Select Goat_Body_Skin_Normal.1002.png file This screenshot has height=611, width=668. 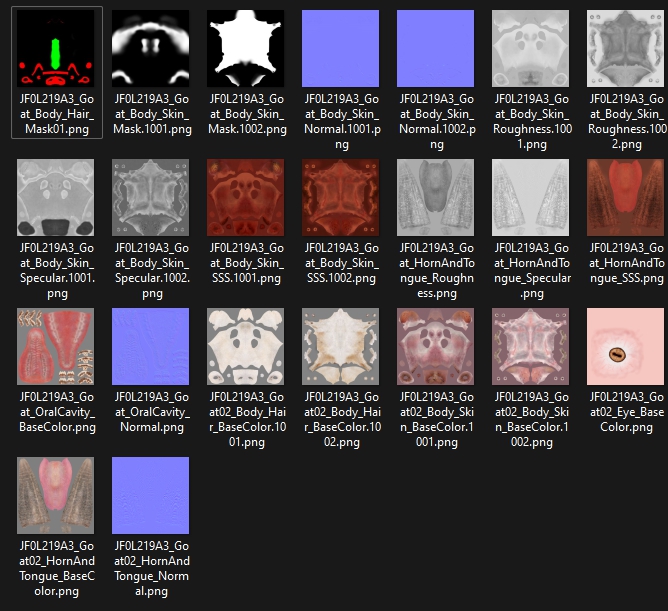tap(436, 49)
